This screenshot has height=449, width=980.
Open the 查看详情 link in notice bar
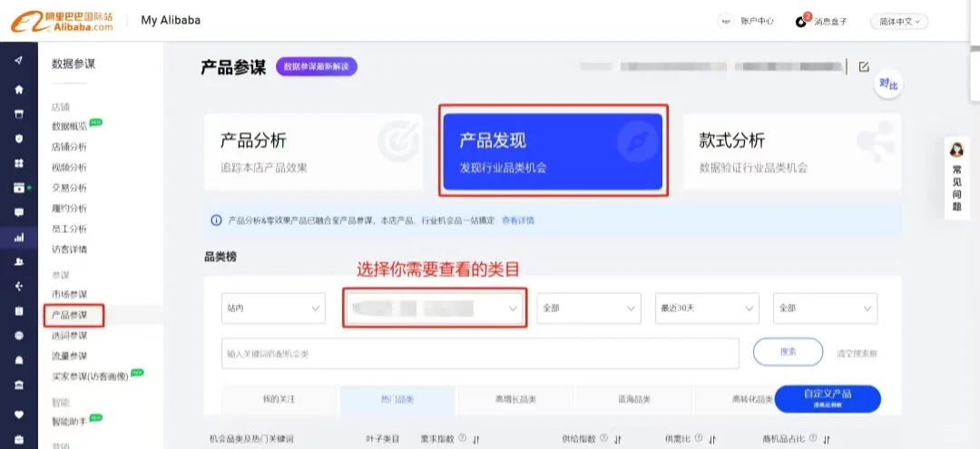click(x=518, y=220)
